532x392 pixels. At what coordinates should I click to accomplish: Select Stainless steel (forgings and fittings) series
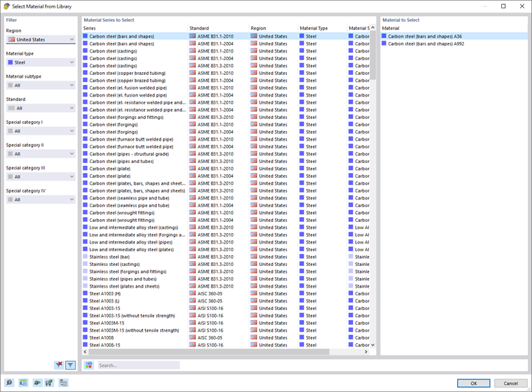point(226,272)
